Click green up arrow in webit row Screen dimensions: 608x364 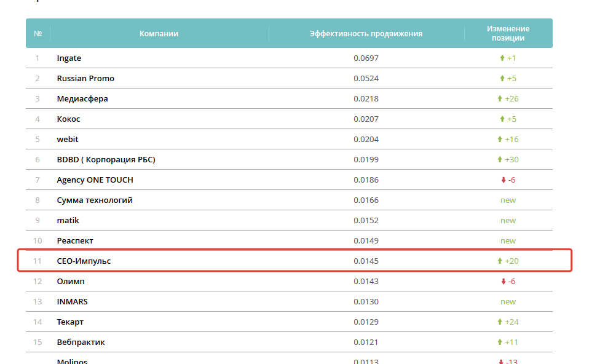coord(499,140)
